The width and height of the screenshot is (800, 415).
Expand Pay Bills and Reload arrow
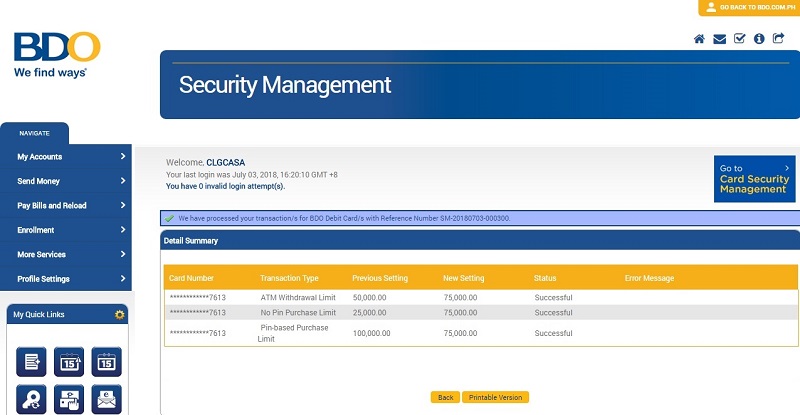click(123, 205)
